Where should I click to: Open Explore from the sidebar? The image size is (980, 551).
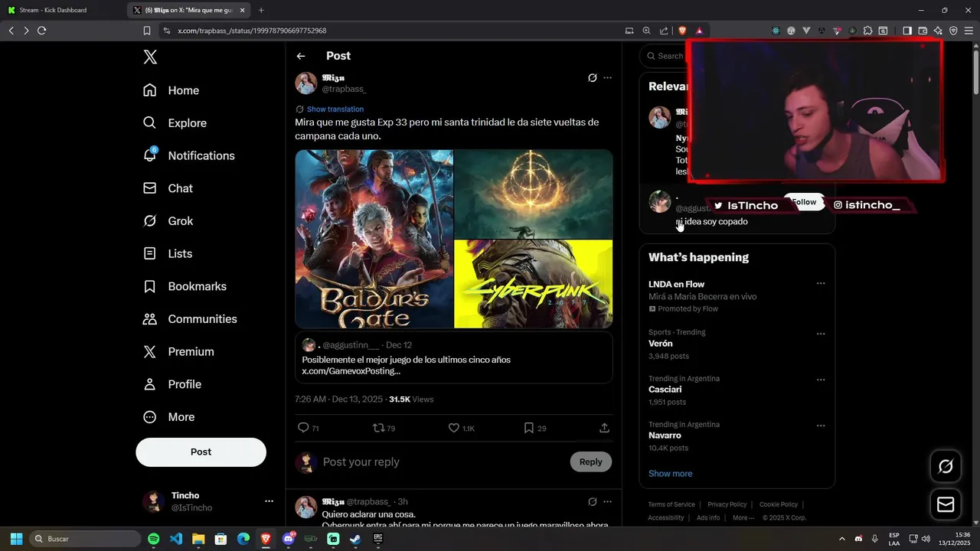(175, 123)
